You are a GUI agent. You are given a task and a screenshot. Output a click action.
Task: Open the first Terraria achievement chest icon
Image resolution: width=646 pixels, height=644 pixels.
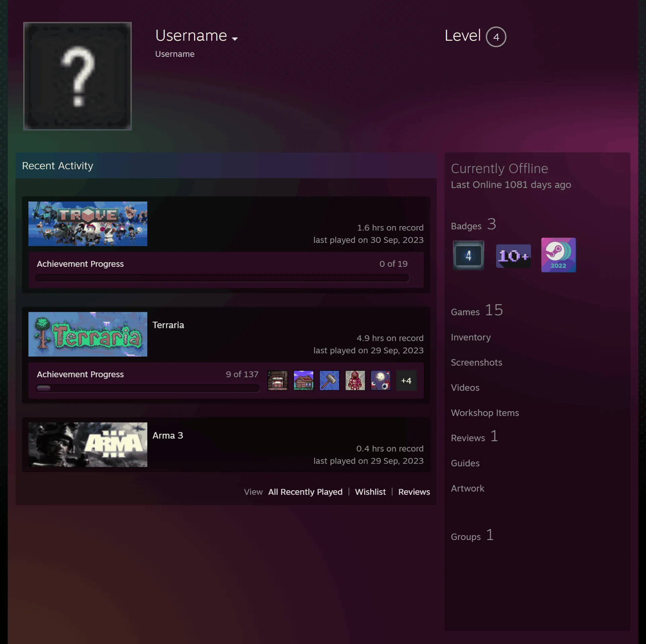(x=278, y=381)
